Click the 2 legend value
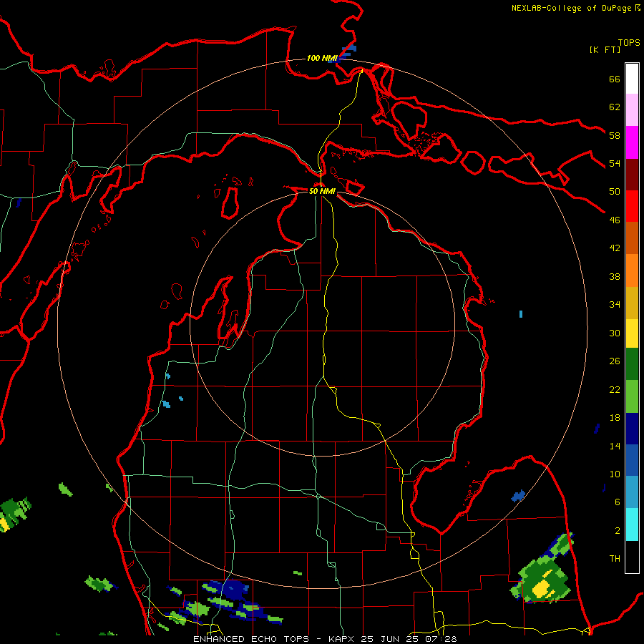Screen dimensions: 644x644 point(618,531)
